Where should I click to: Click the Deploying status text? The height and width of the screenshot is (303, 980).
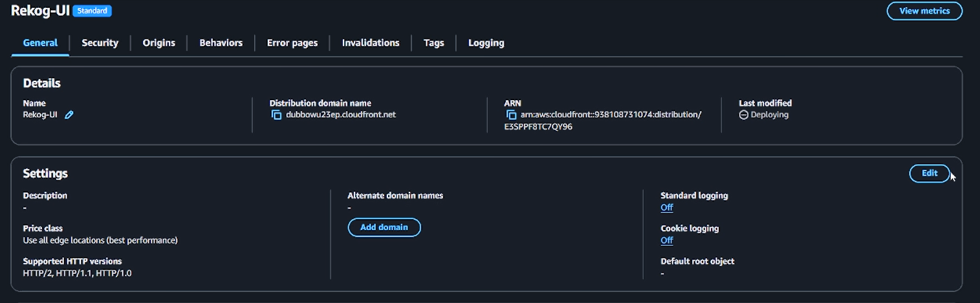click(770, 115)
